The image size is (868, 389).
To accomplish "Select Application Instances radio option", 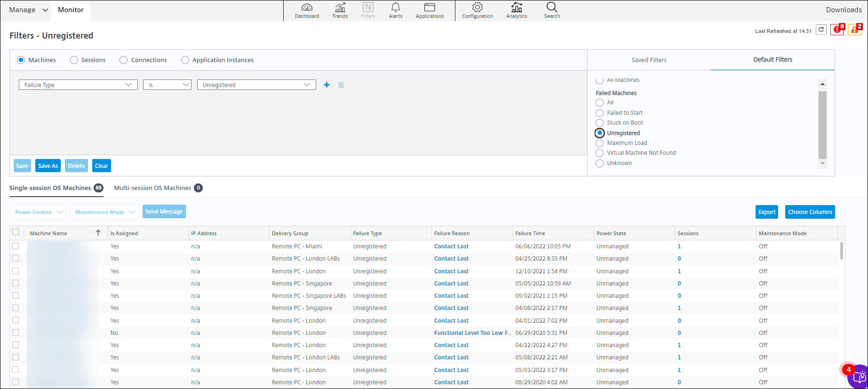I will click(185, 60).
